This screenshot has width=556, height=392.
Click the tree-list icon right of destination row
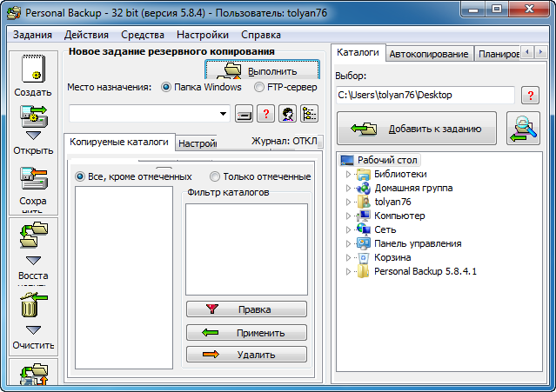(309, 114)
